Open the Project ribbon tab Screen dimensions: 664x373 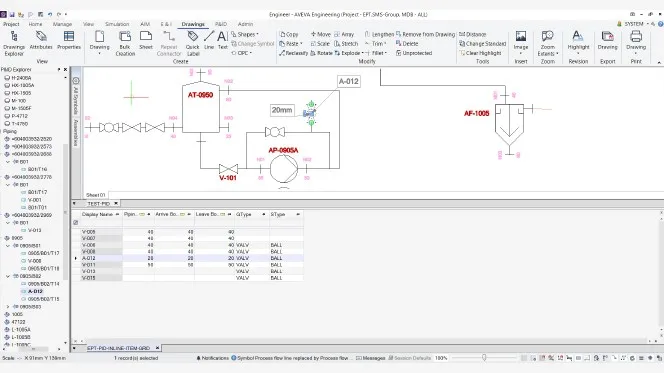pos(11,24)
